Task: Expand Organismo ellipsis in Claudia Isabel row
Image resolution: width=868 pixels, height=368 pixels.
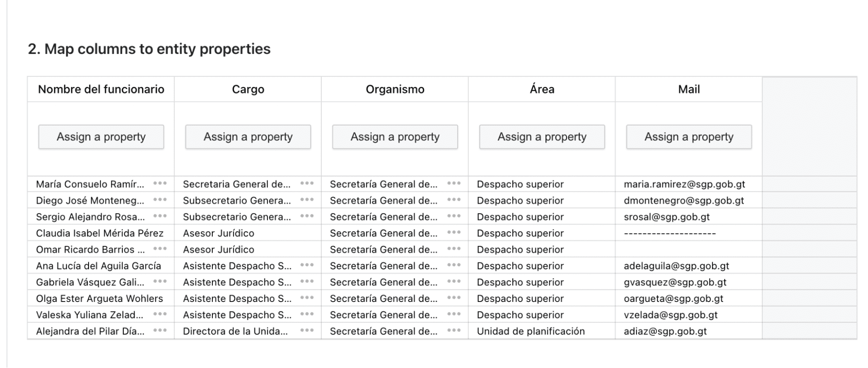Action: pyautogui.click(x=454, y=232)
